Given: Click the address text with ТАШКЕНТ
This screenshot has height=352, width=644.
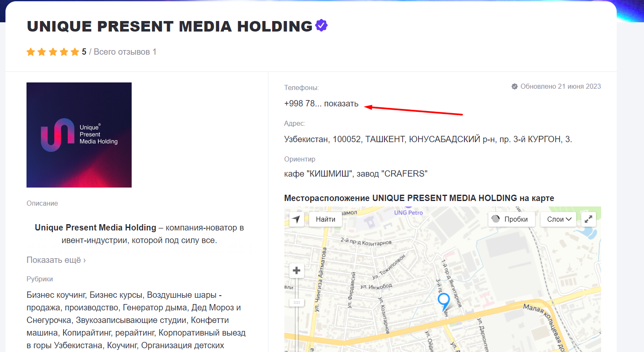Looking at the screenshot, I should tap(428, 139).
